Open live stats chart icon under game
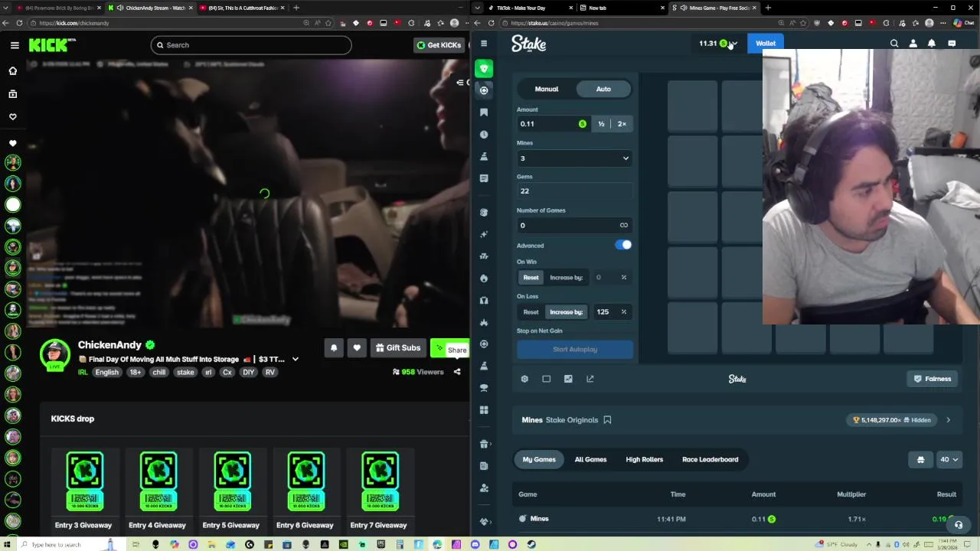 click(568, 379)
